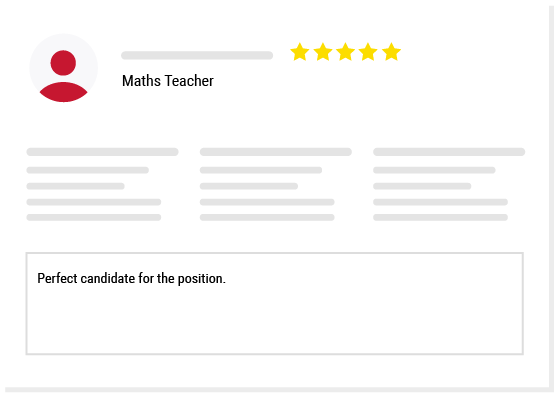Select the first rating star
The width and height of the screenshot is (554, 393).
click(300, 52)
